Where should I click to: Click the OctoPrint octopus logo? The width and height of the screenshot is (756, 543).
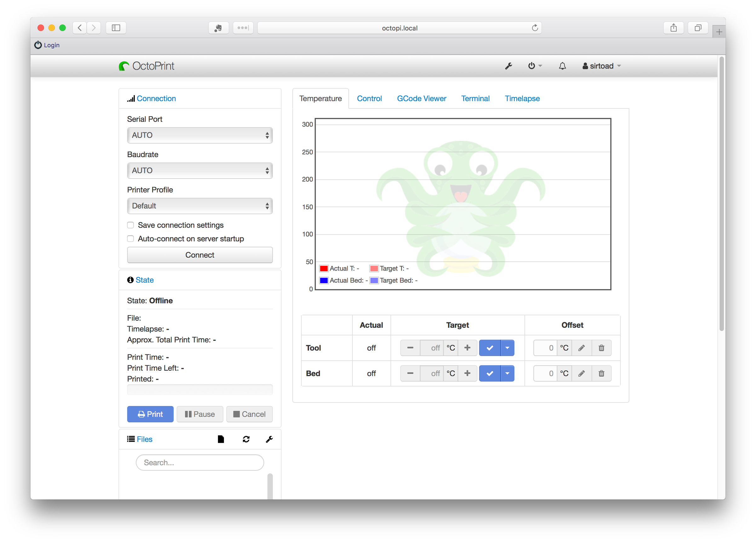(124, 66)
